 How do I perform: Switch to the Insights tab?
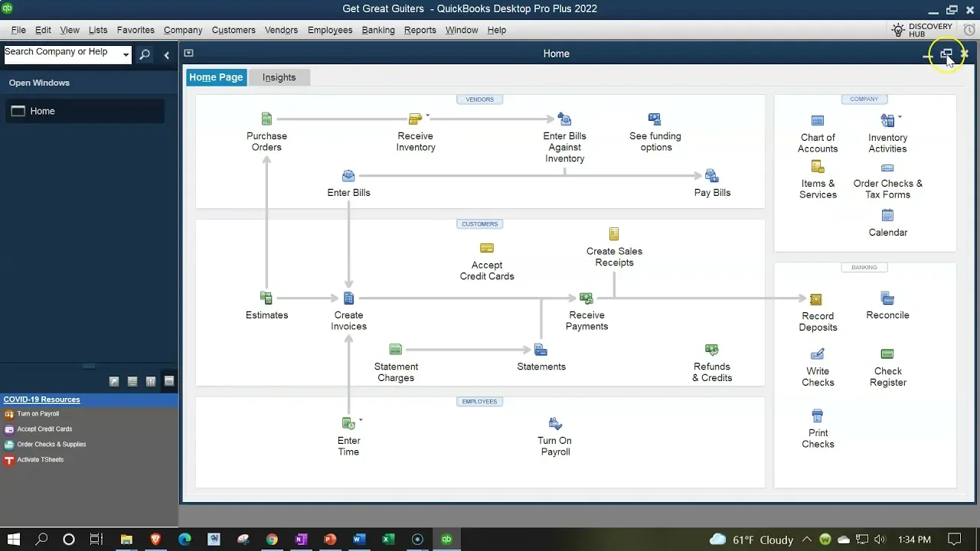coord(279,77)
